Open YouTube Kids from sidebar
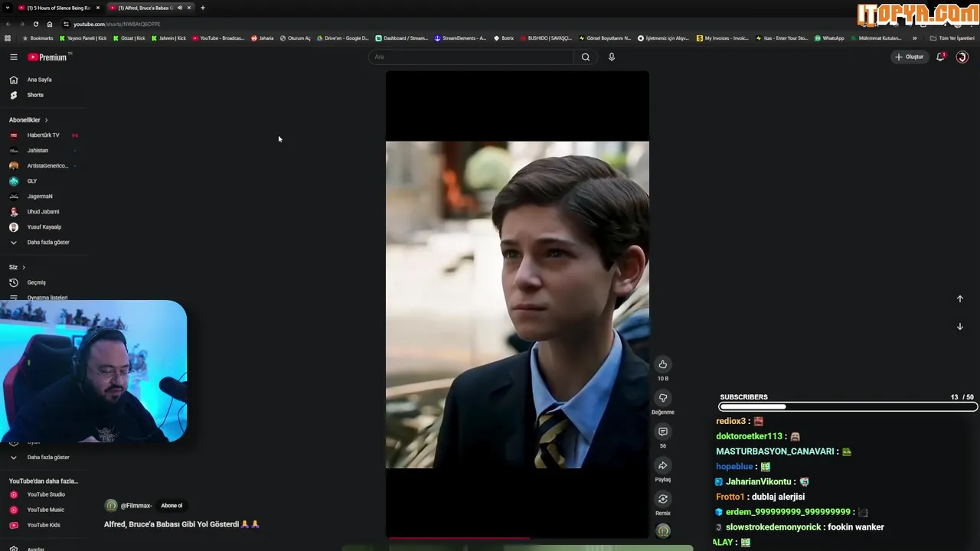The height and width of the screenshot is (551, 980). [x=43, y=525]
